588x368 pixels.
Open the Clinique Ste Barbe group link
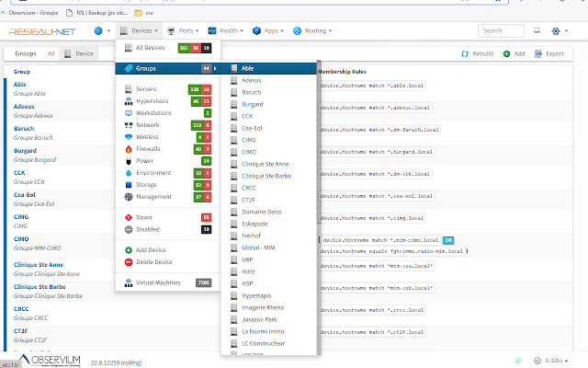pyautogui.click(x=40, y=287)
